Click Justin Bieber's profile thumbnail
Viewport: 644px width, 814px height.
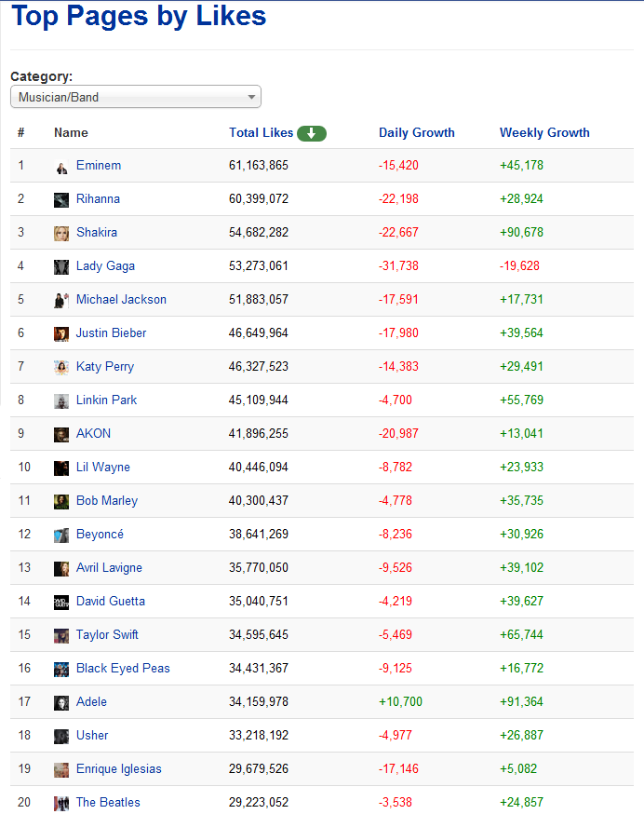[61, 334]
